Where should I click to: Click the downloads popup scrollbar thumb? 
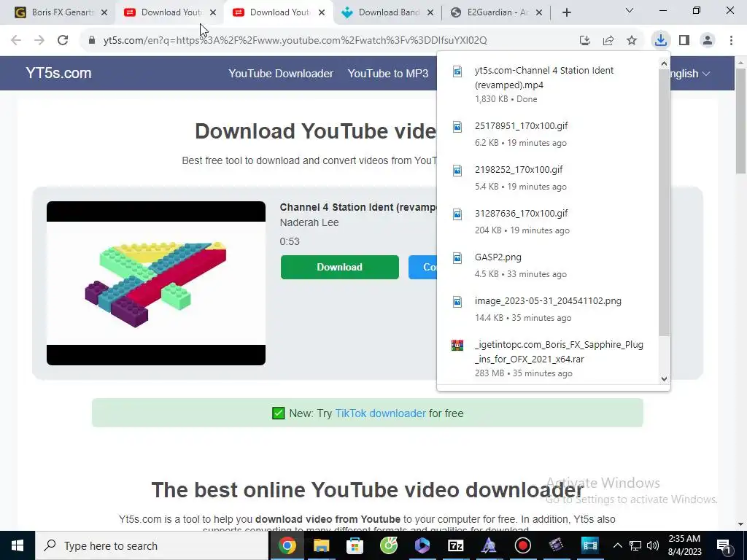pyautogui.click(x=664, y=202)
